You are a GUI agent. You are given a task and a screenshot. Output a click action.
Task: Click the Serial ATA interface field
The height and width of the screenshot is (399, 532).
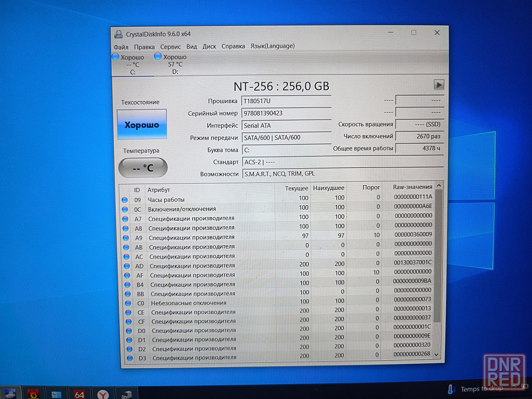(286, 125)
